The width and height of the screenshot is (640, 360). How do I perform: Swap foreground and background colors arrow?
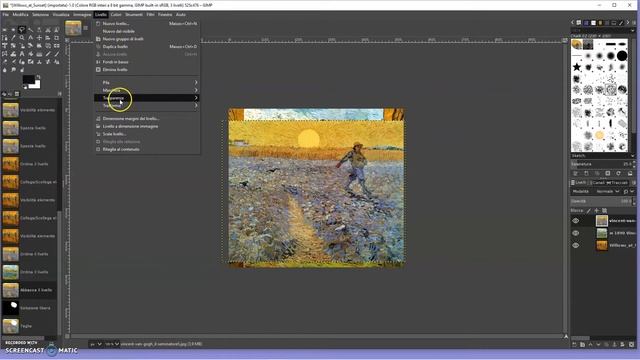38,77
